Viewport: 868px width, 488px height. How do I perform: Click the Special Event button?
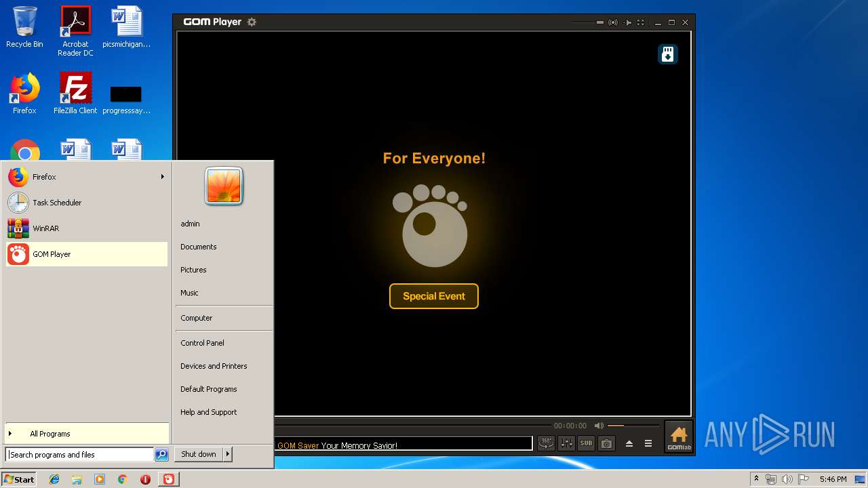[434, 296]
